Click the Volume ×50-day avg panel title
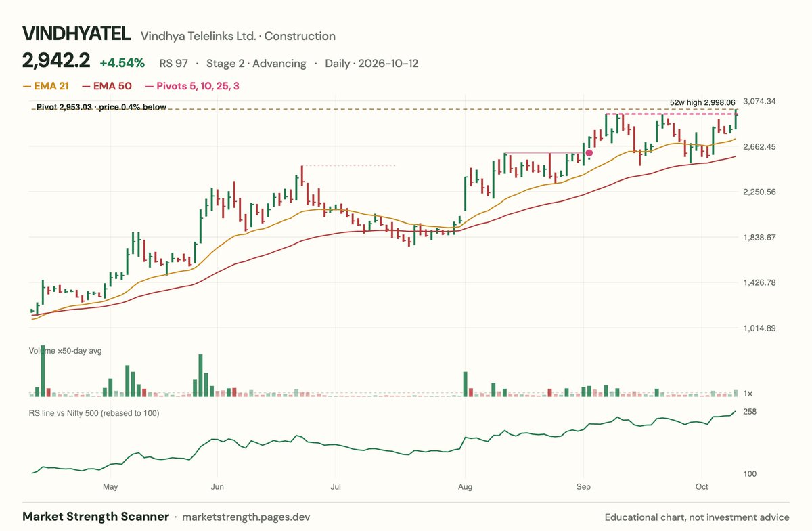Screen dimensions: 812x531 pos(65,351)
